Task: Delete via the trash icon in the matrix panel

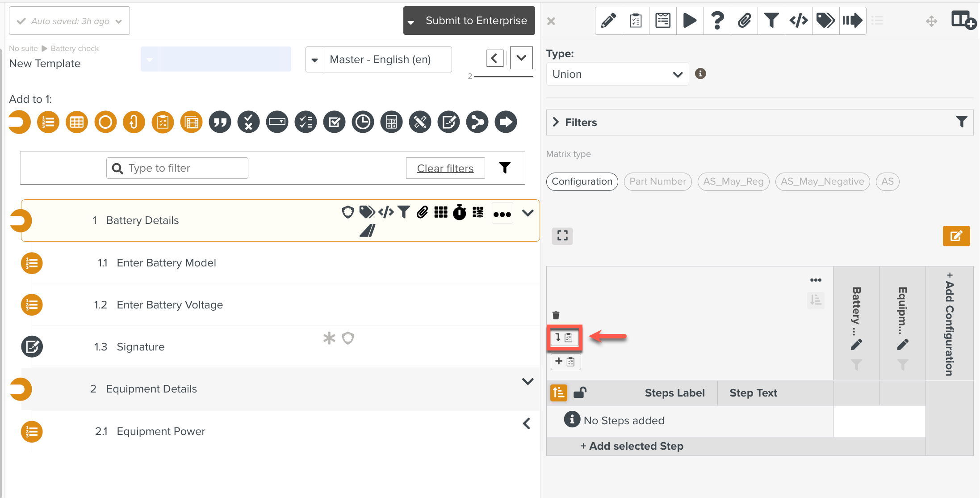Action: point(556,315)
